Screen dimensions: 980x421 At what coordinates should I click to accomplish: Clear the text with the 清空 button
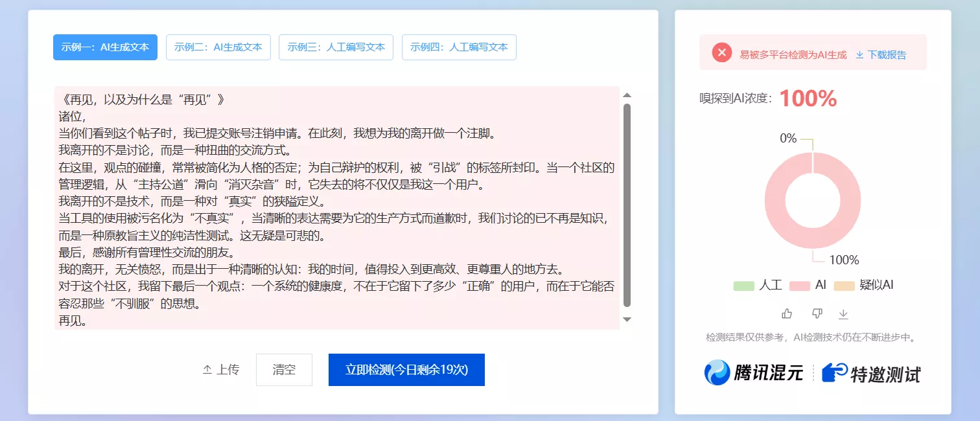(x=284, y=369)
